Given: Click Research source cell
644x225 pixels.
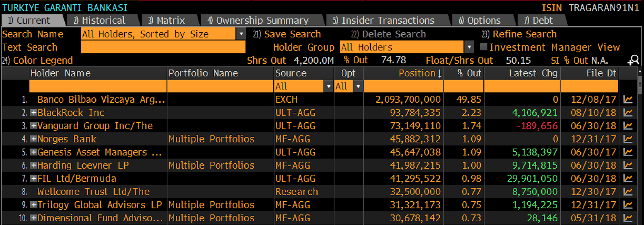Looking at the screenshot, I should pos(297,192).
